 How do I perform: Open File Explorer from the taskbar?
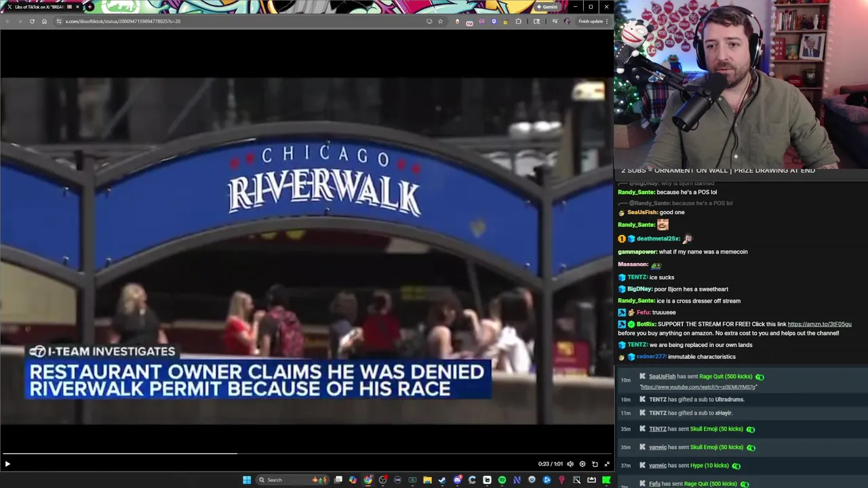(427, 480)
